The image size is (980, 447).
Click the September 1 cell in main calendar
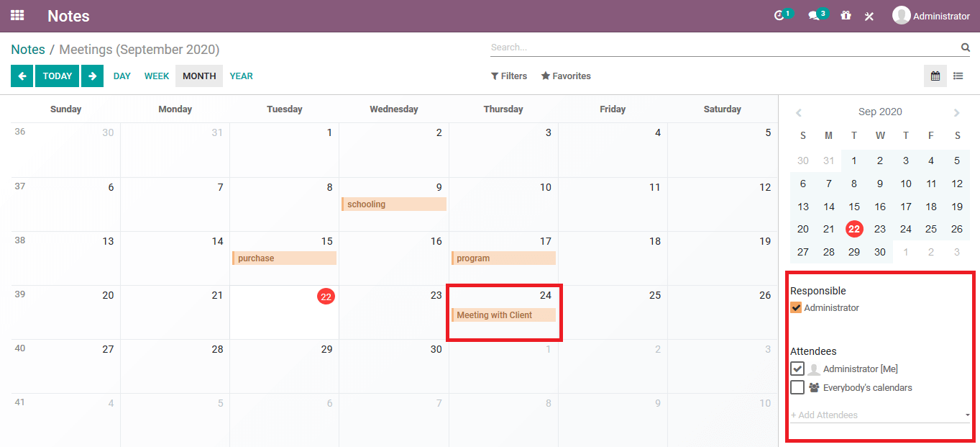[285, 150]
